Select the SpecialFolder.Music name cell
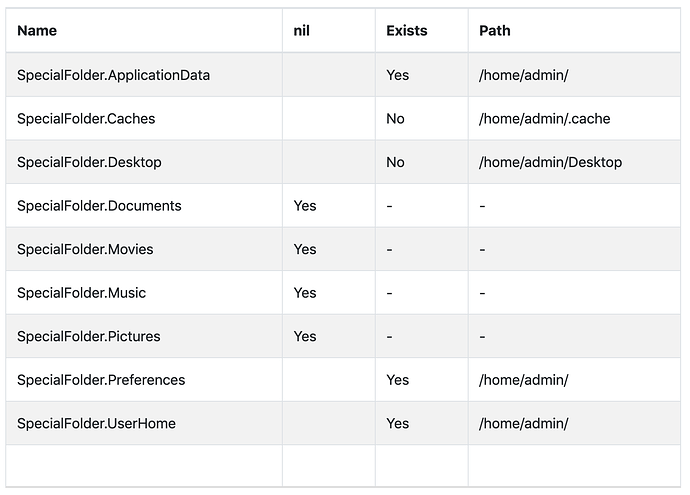Viewport: 690px width, 495px height. click(144, 293)
